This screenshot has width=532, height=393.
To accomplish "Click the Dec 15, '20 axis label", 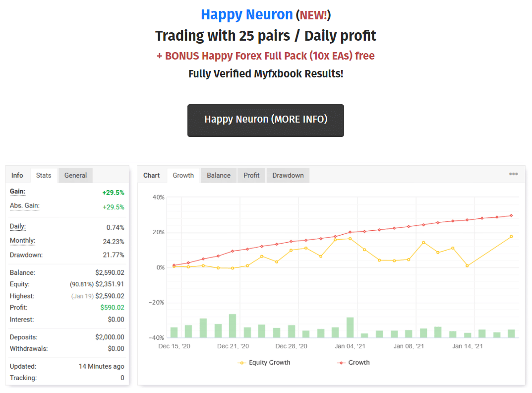I will pos(174,346).
